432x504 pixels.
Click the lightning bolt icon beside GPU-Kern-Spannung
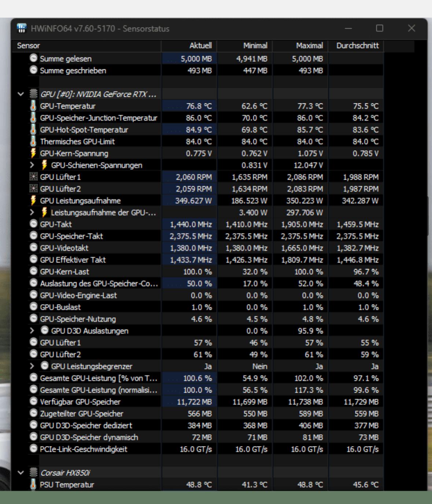(33, 153)
